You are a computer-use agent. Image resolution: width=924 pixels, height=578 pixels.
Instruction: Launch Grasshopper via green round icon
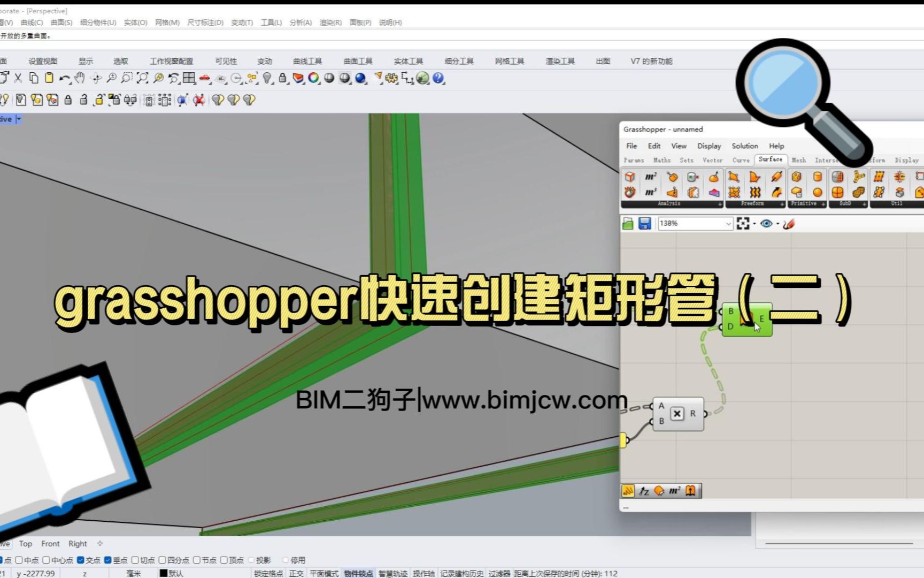coord(422,78)
